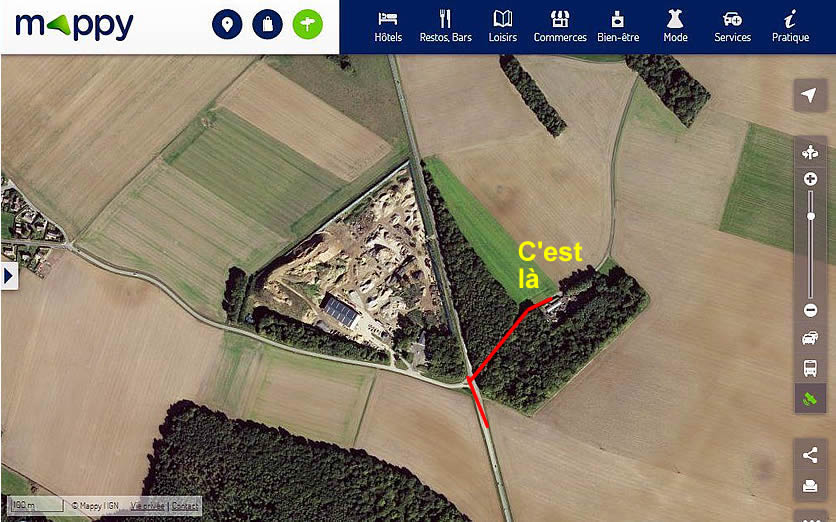Select the green itinerary signpost icon

pyautogui.click(x=308, y=25)
